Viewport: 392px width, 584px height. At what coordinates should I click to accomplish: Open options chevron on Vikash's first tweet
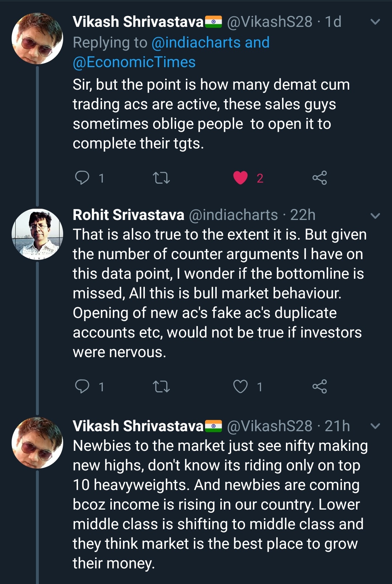pyautogui.click(x=375, y=22)
